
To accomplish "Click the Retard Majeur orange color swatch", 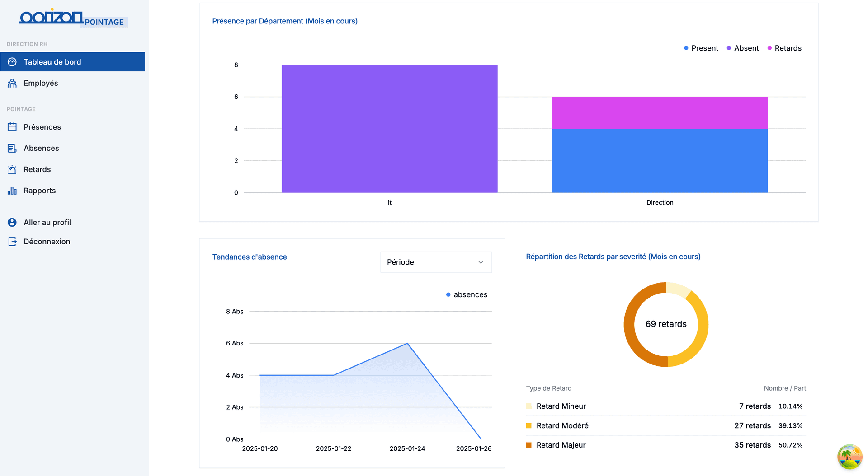I will [x=528, y=445].
